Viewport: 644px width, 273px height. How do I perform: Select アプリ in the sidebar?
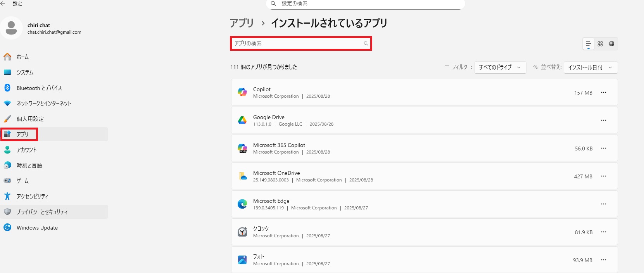point(54,134)
